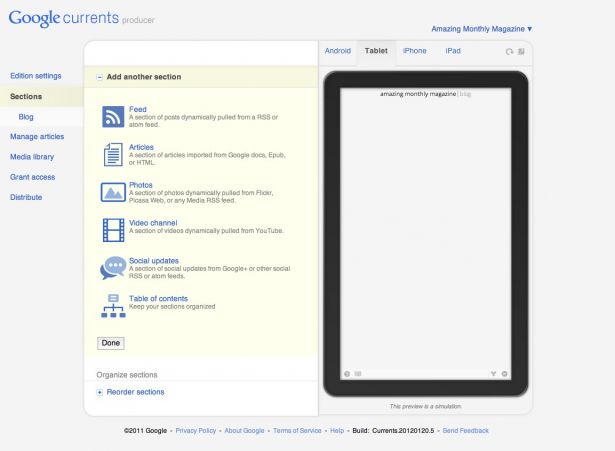615x451 pixels.
Task: Click the Build: Currents.20120120.5 text
Action: 393,431
